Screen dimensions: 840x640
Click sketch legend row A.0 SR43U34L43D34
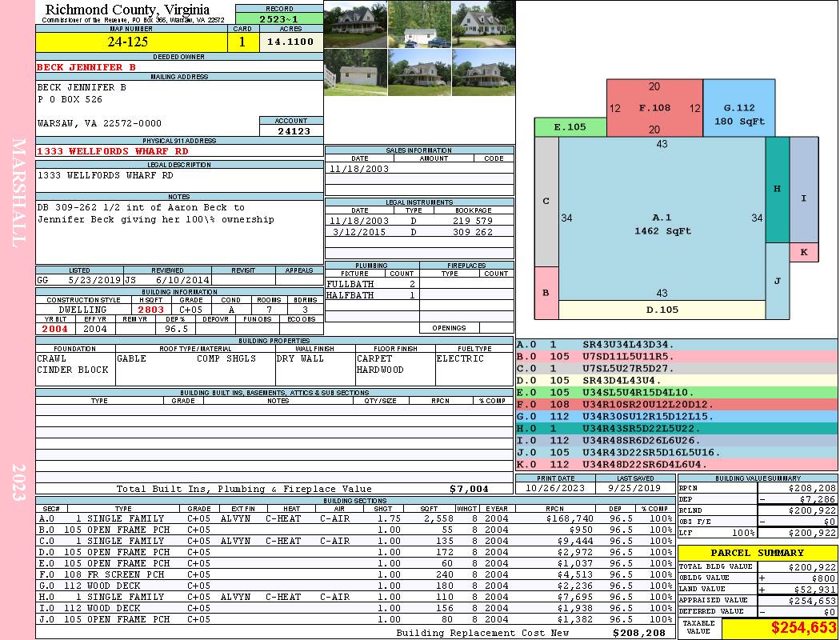pyautogui.click(x=677, y=344)
